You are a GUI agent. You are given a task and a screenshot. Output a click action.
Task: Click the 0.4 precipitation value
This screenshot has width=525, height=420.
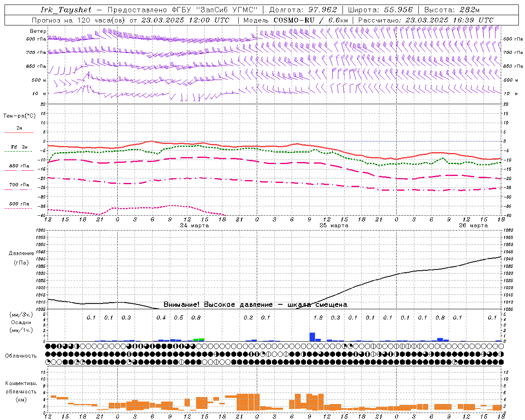pos(161,317)
